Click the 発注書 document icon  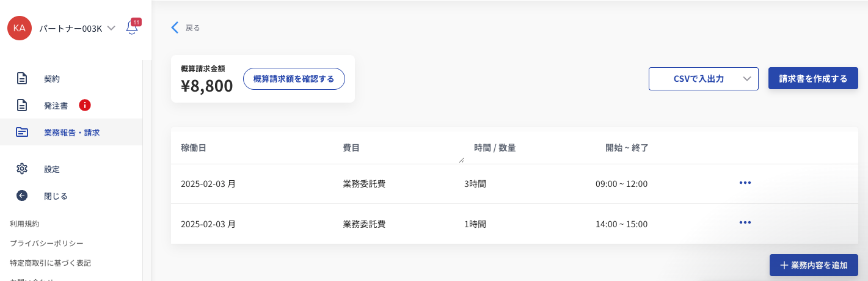[x=22, y=105]
